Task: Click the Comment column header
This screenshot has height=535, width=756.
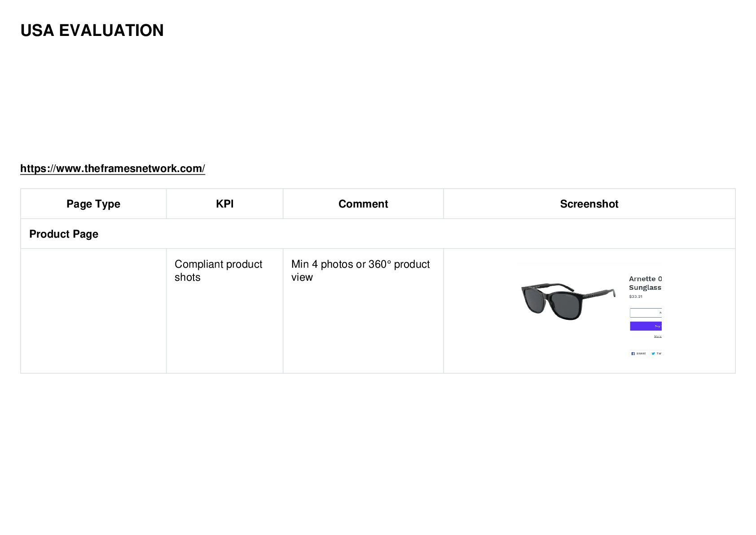Action: coord(363,204)
